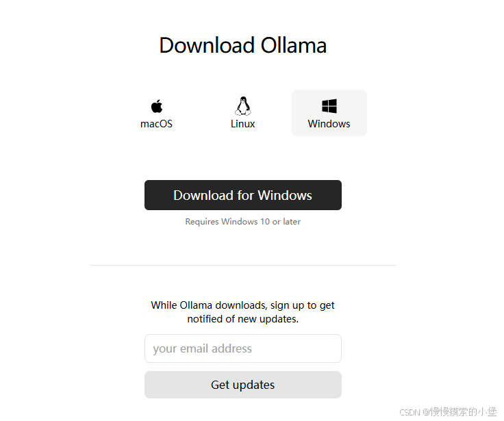Screen dimensions: 504x421
Task: Click the CSDN watermark text
Action: coord(409,412)
